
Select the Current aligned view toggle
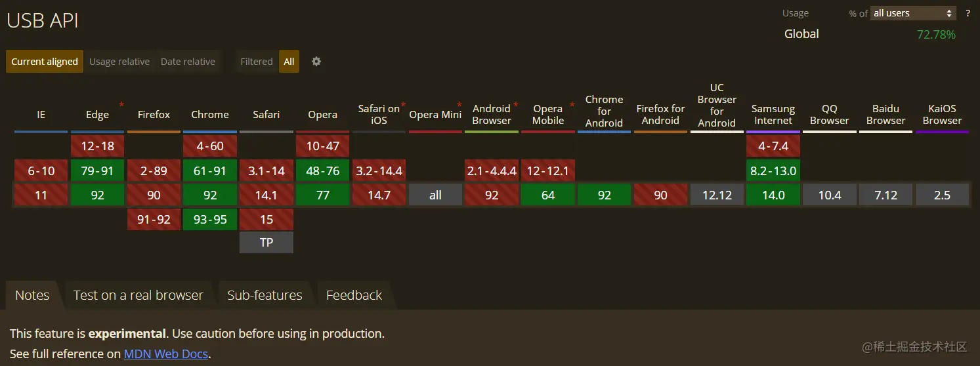point(45,61)
